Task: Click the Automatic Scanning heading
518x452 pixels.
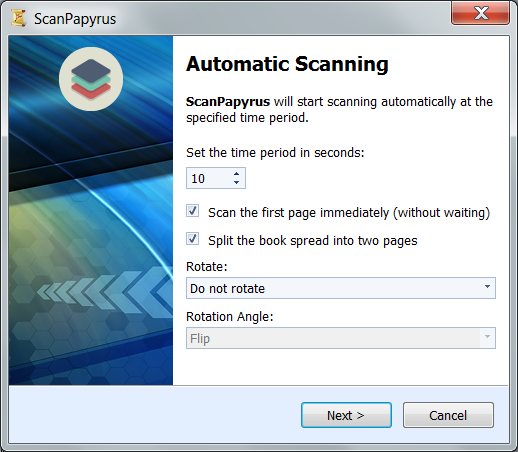Action: coord(287,64)
